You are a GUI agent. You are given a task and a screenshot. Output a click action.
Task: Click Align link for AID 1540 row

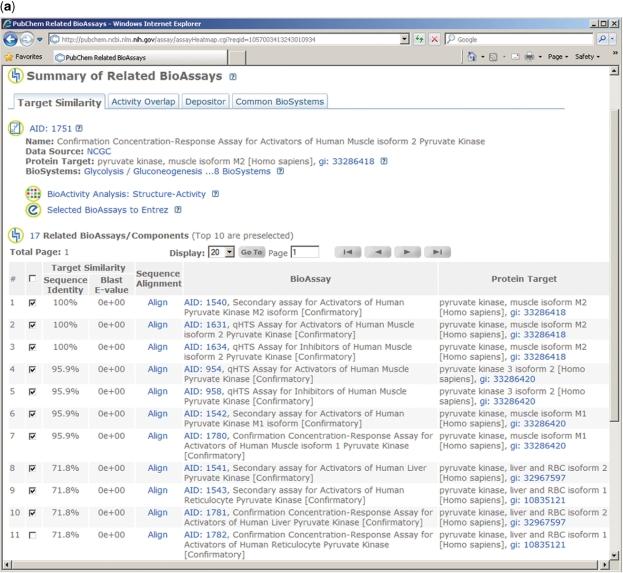coord(158,302)
